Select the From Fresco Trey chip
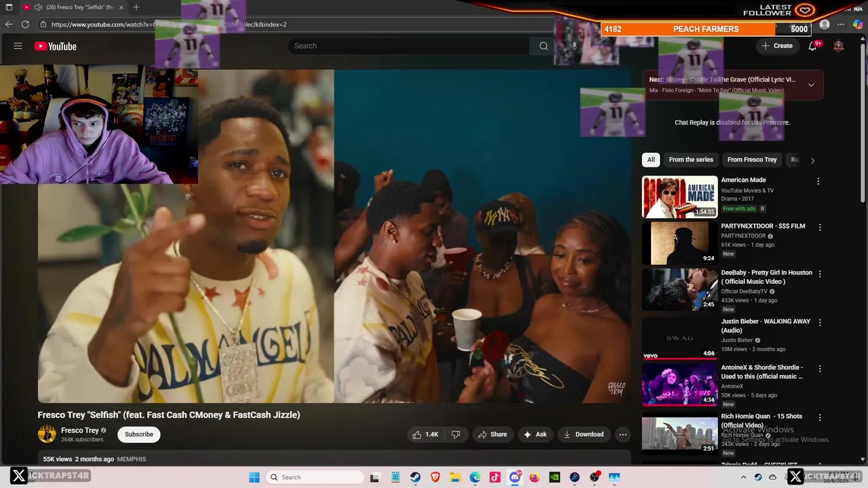 pos(752,160)
